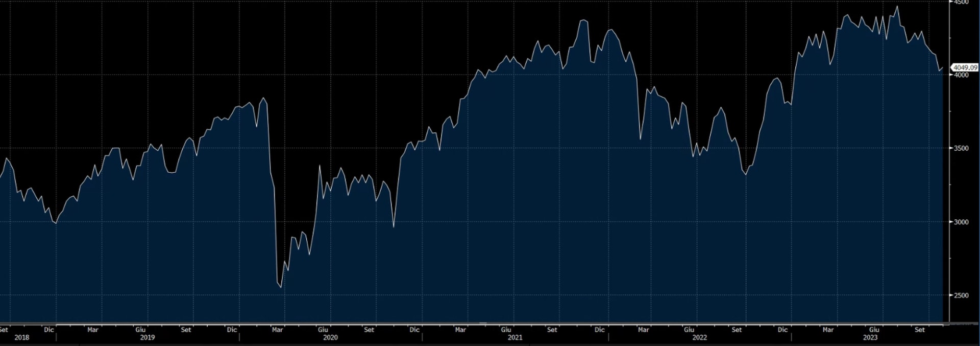Viewport: 980px width, 346px height.
Task: Select the 'Dic' month label of 2021
Action: click(x=600, y=330)
